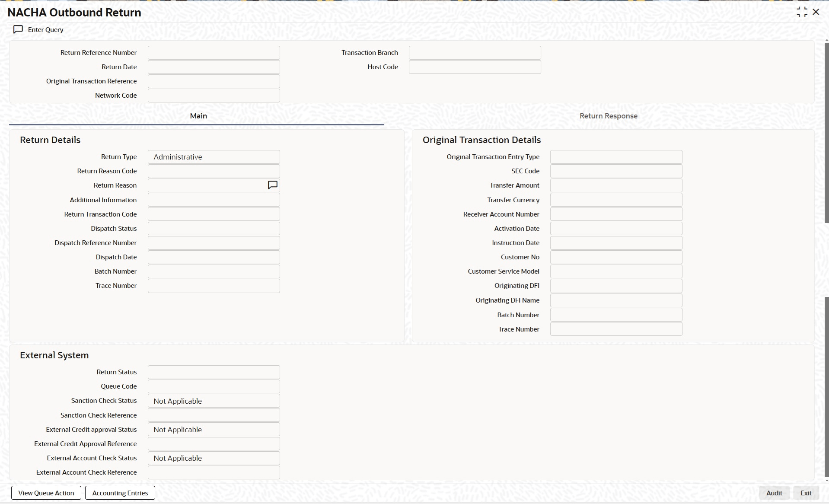Focus the Customer No field
The width and height of the screenshot is (829, 504).
tap(616, 257)
